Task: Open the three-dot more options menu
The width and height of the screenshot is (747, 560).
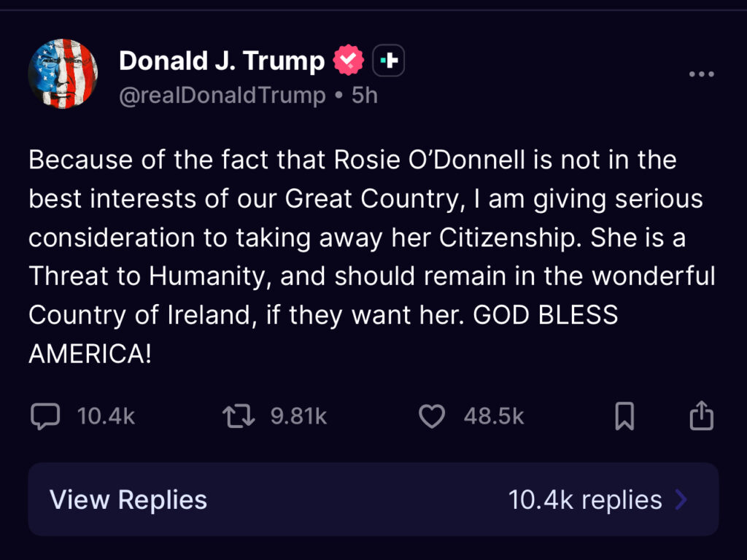Action: click(701, 74)
